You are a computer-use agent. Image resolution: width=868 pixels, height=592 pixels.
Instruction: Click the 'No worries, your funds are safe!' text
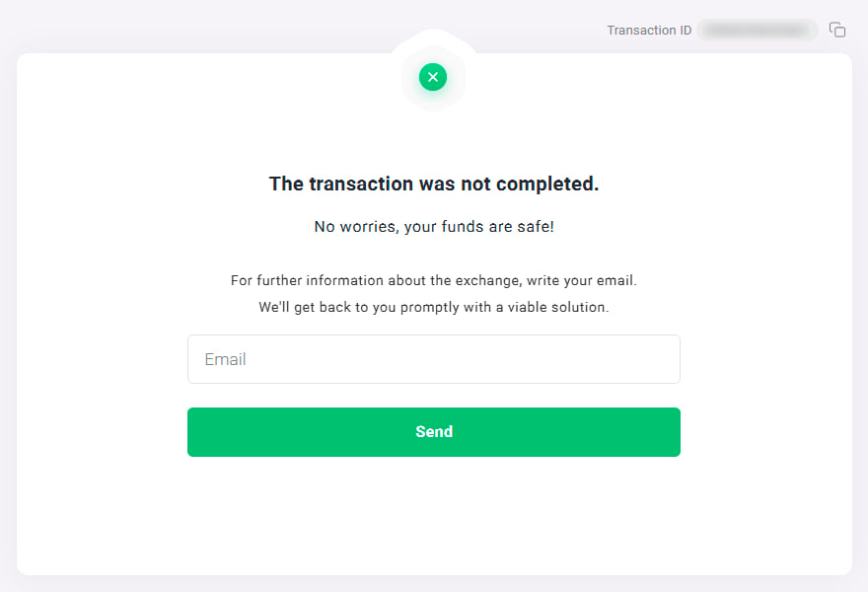coord(433,227)
